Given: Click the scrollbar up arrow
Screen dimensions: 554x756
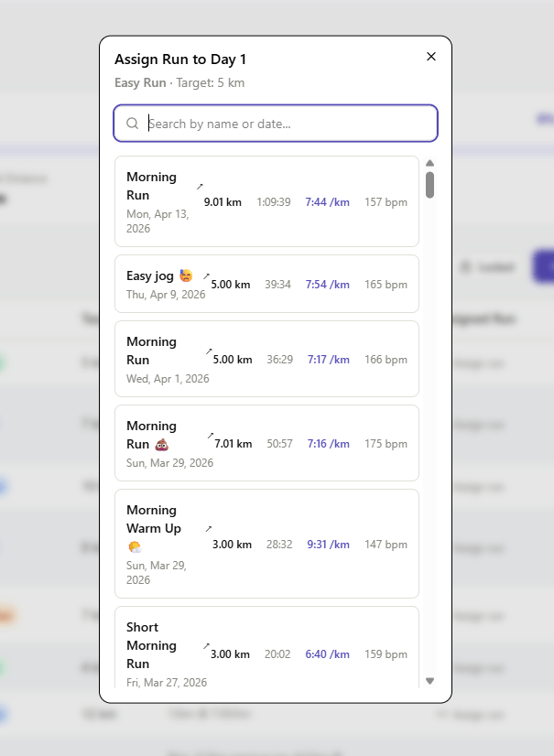Looking at the screenshot, I should click(430, 163).
